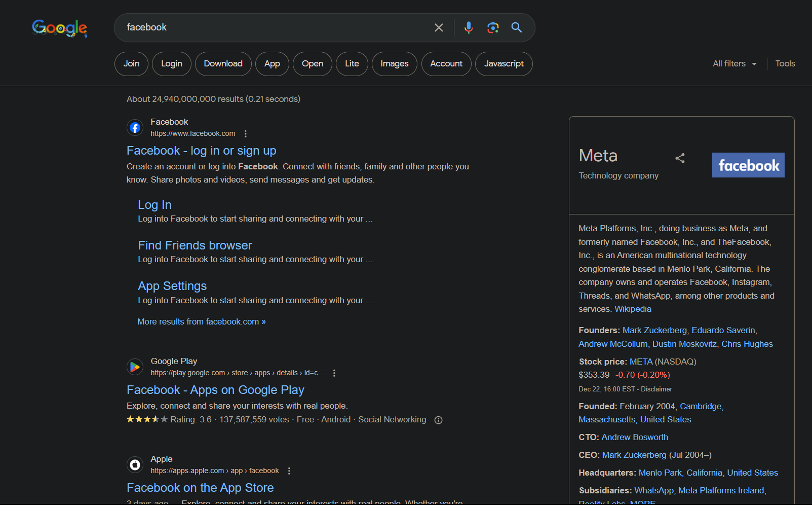The image size is (812, 505).
Task: Open 'Facebook on the App Store' result
Action: [200, 488]
